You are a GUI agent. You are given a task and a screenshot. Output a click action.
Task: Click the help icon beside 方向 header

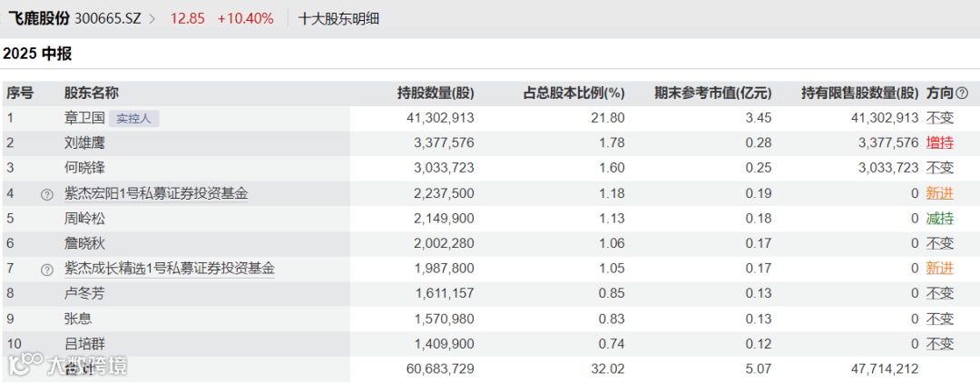point(962,93)
